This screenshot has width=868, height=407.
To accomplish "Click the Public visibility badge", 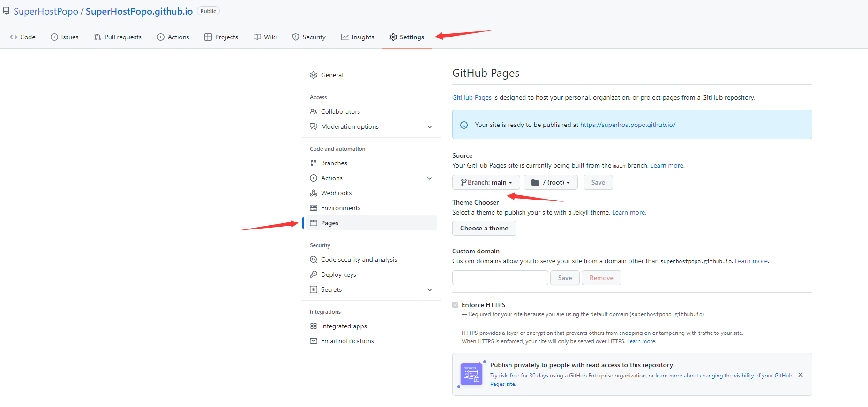I will (x=208, y=11).
